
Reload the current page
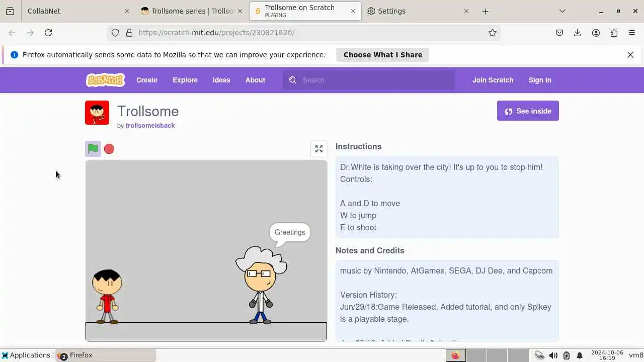[48, 33]
